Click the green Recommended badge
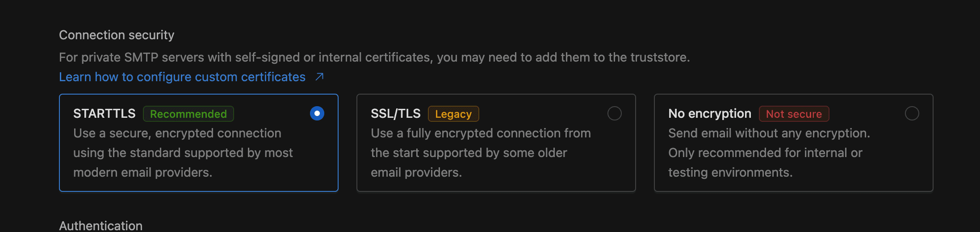Screen dimensions: 980x232 click(188, 114)
